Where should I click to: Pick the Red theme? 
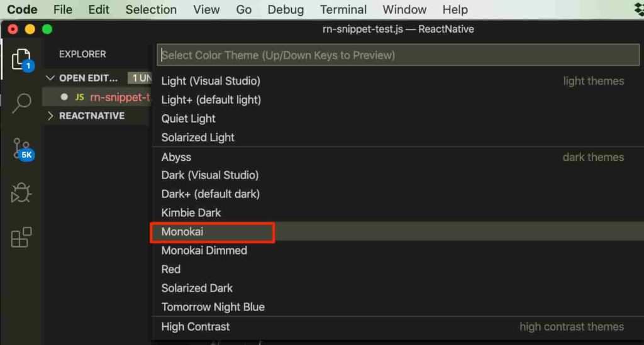398,270
